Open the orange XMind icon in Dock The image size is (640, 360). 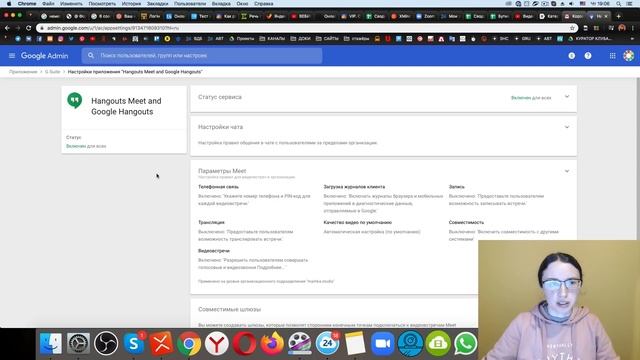tap(162, 343)
